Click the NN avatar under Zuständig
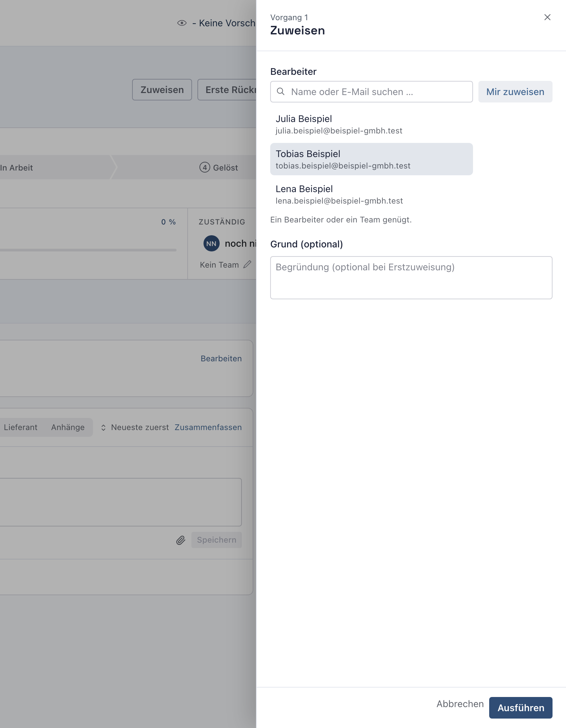This screenshot has height=728, width=566. 211,243
